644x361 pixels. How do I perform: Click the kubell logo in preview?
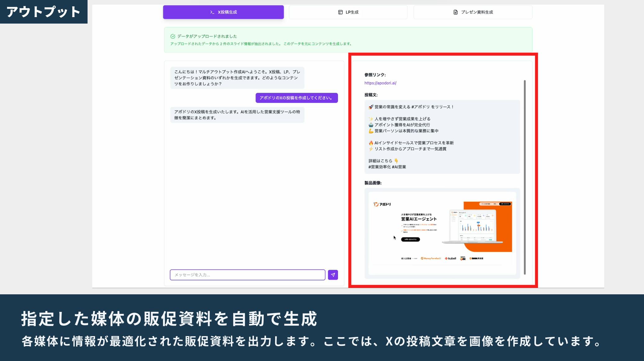click(x=450, y=258)
